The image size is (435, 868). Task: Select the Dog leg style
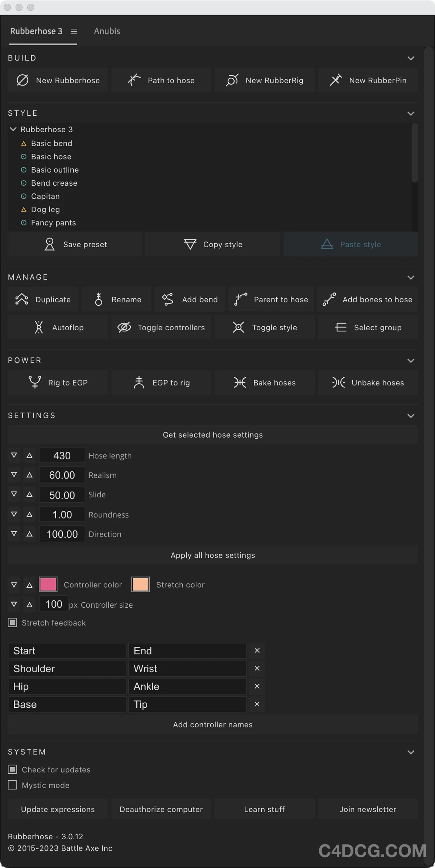tap(45, 210)
